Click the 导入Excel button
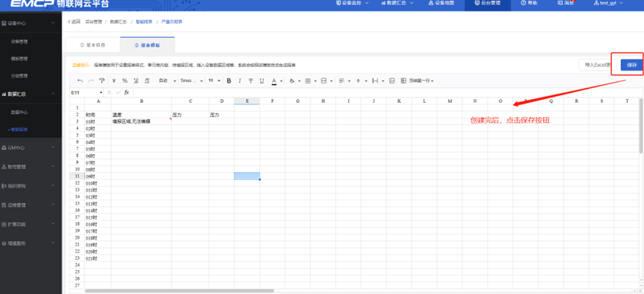The height and width of the screenshot is (294, 644). 598,65
